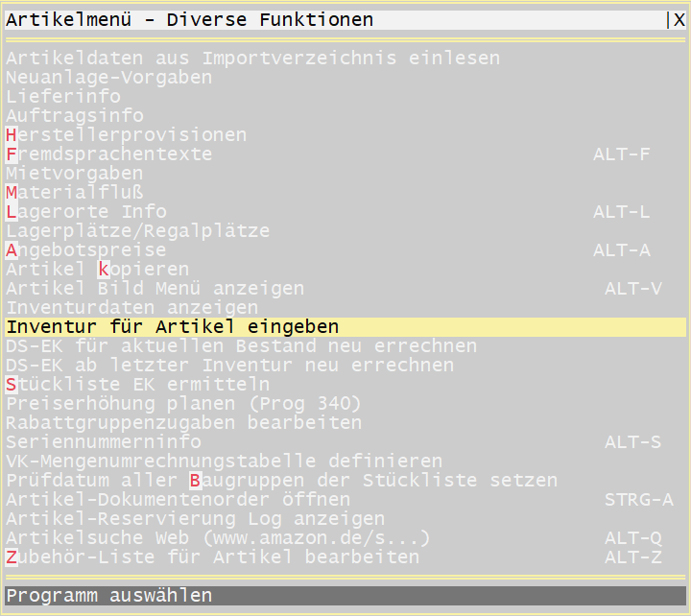
Task: Choose Lieferinfo from the menu
Action: coord(63,97)
